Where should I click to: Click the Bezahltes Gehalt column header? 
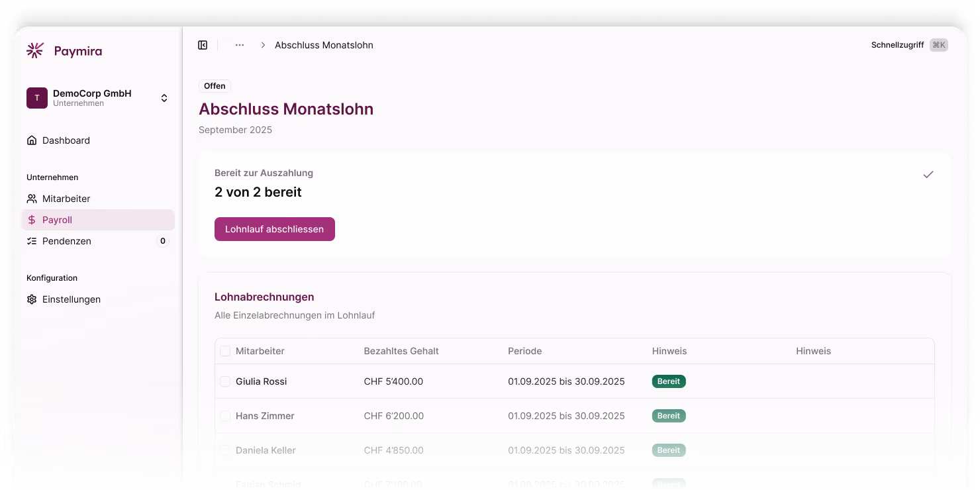click(401, 351)
